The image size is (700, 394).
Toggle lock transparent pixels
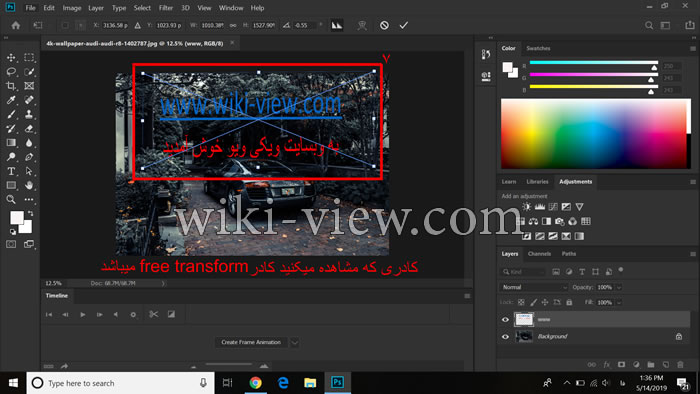click(x=521, y=302)
